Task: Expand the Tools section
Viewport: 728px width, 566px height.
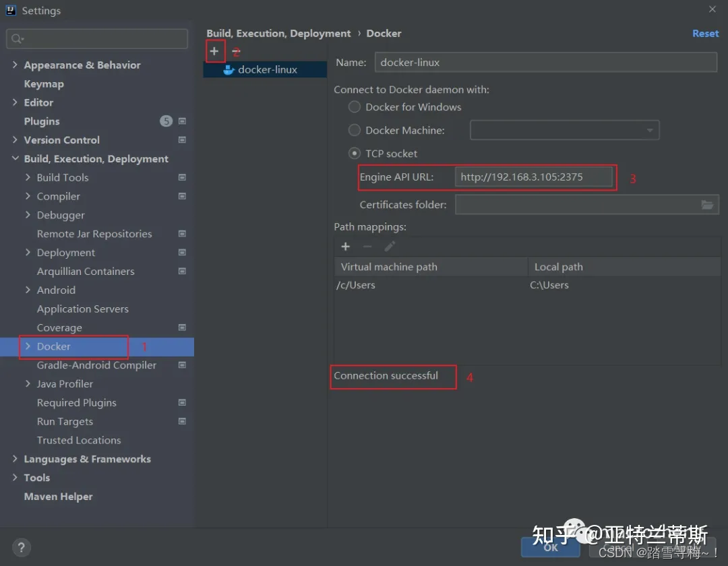Action: [15, 477]
